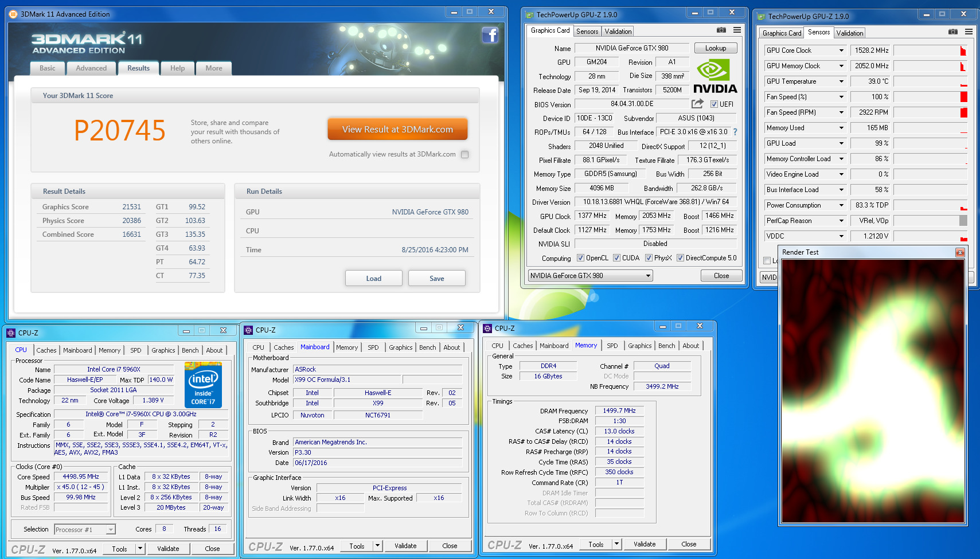Click View Result at 3DMark.com button

pos(397,130)
